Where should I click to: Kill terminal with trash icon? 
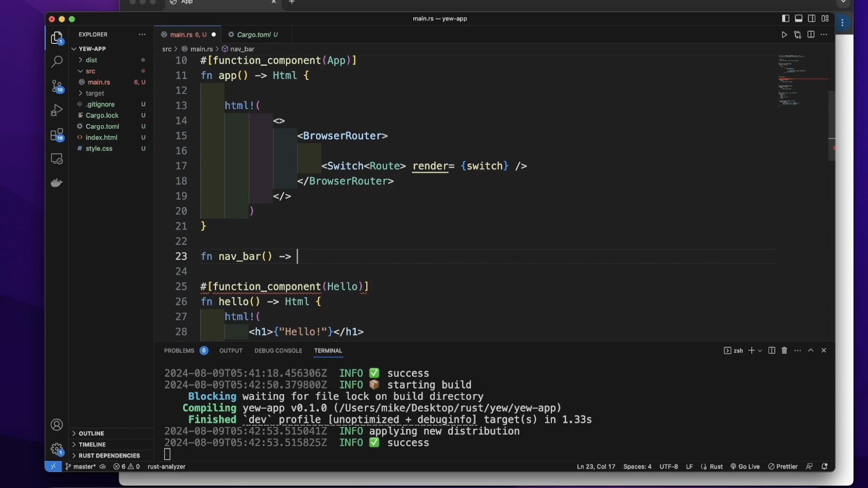point(784,351)
